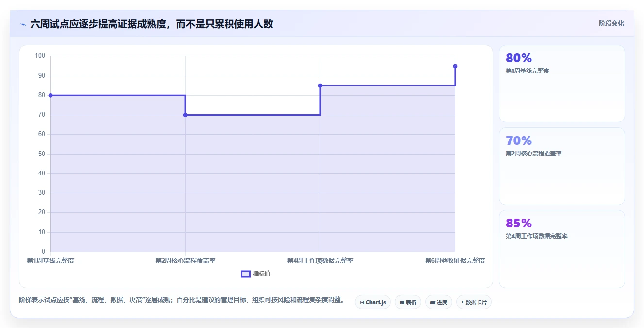The height and width of the screenshot is (328, 644).
Task: Click the x-axis label 第2周核心流程覆盖率
Action: (x=185, y=260)
